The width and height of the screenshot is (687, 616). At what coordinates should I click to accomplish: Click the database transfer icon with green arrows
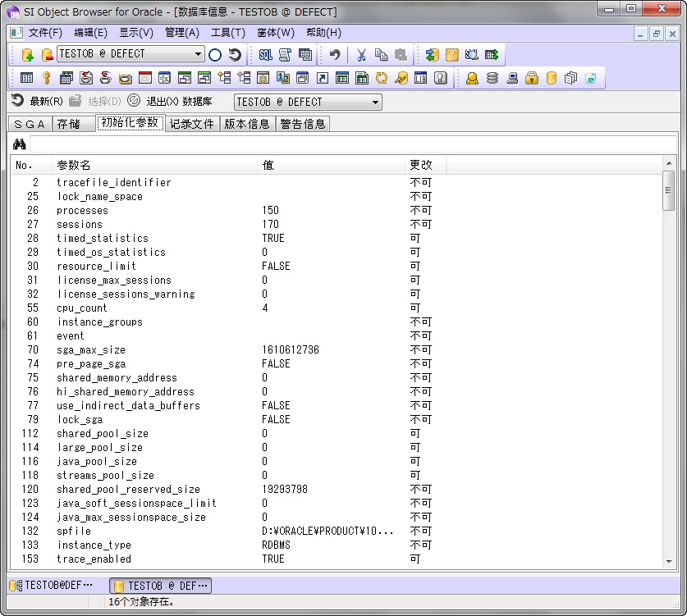pyautogui.click(x=432, y=54)
